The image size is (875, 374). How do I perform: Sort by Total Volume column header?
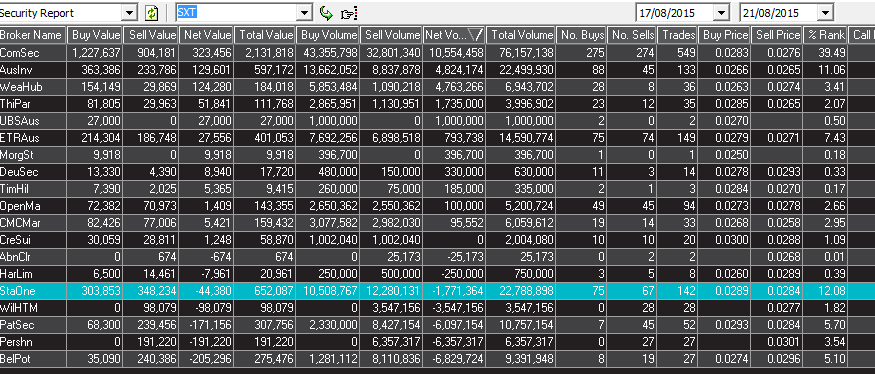coord(521,35)
